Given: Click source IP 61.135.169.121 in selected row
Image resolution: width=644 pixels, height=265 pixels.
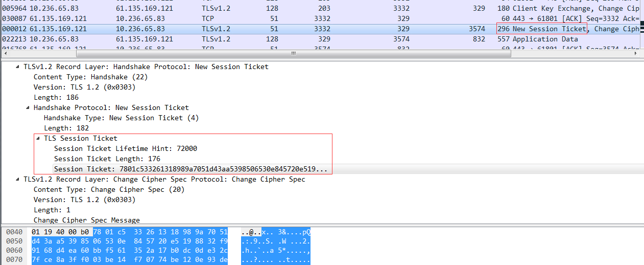Looking at the screenshot, I should [58, 29].
